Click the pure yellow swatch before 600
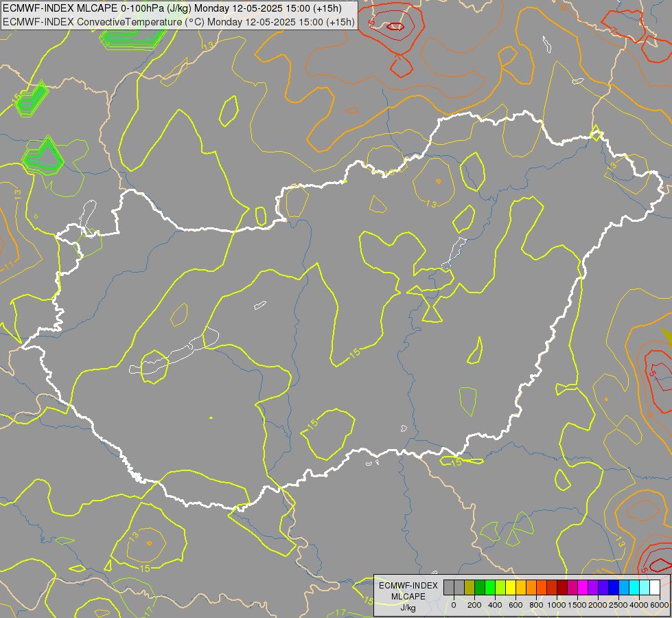672x618 pixels. coord(511,587)
